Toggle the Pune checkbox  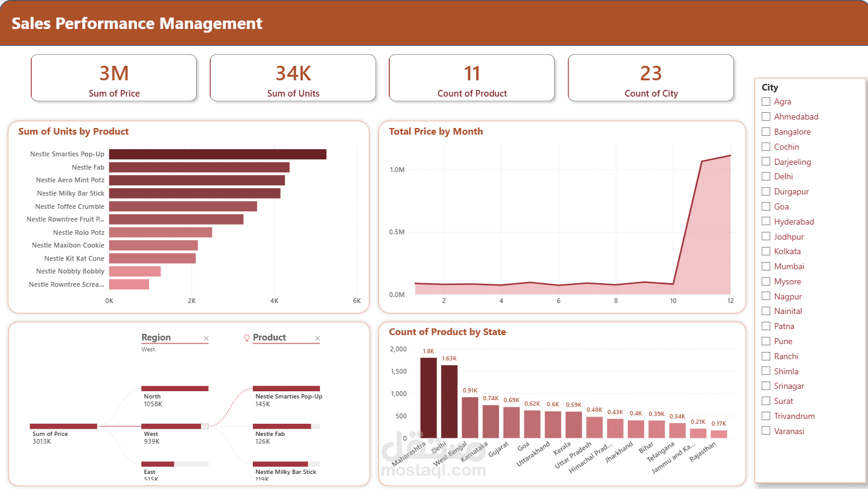coord(766,341)
